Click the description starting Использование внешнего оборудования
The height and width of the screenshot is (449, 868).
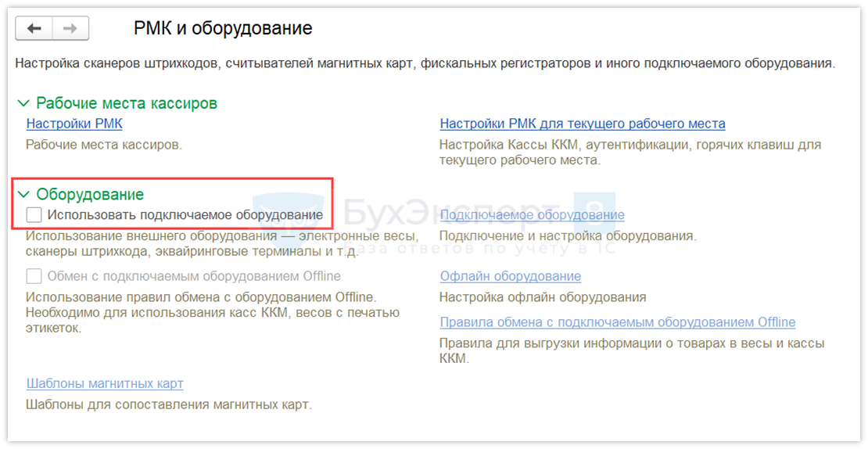click(x=223, y=243)
